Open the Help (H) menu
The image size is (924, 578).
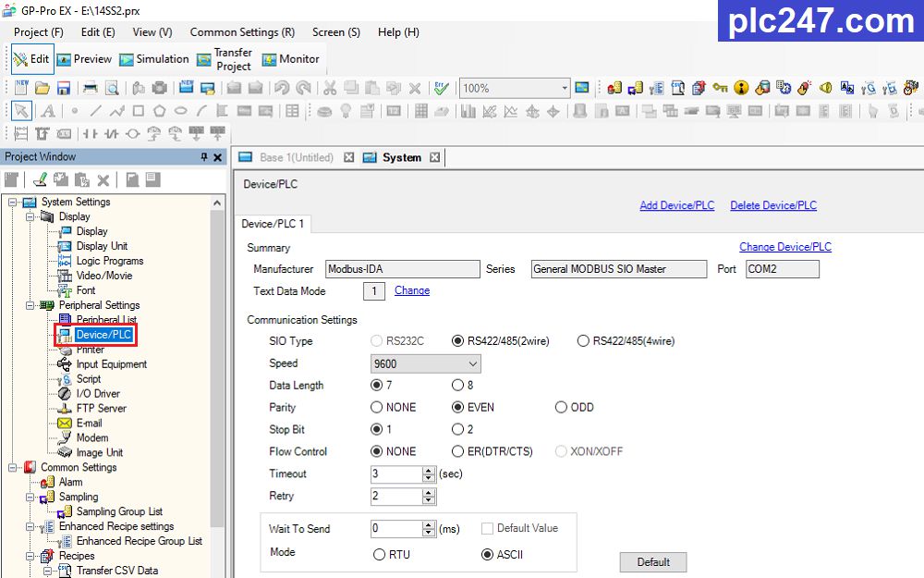pos(398,32)
